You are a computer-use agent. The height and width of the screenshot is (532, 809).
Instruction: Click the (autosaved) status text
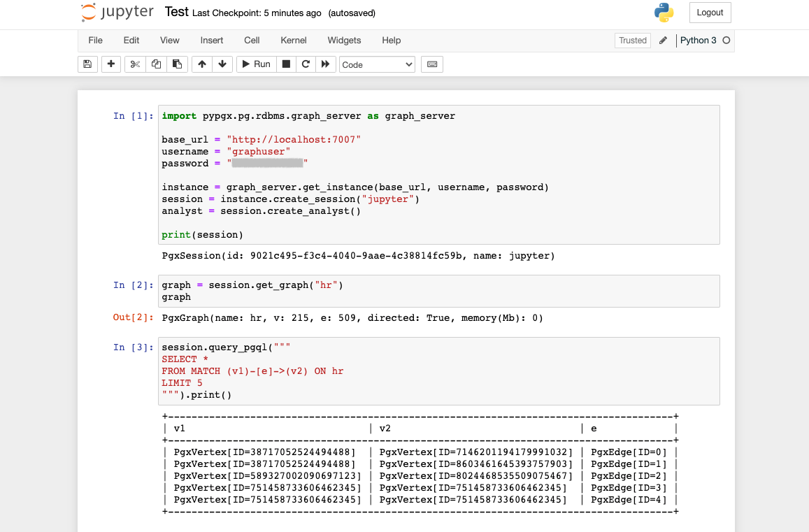[x=352, y=13]
